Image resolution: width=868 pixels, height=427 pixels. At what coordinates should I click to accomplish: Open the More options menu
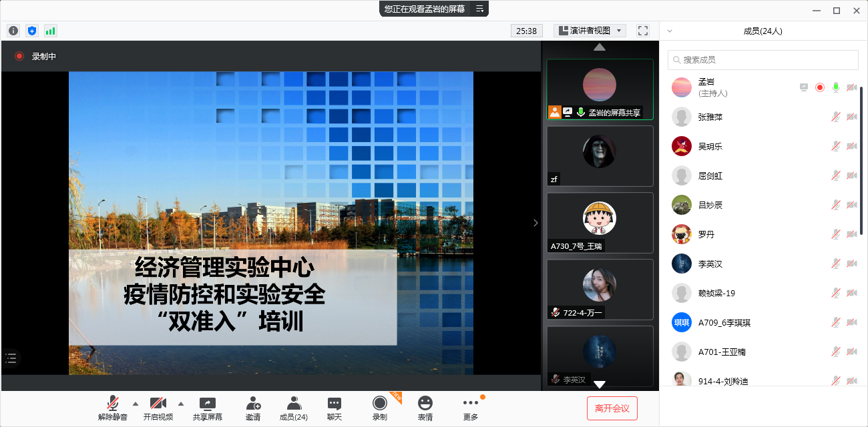tap(471, 408)
